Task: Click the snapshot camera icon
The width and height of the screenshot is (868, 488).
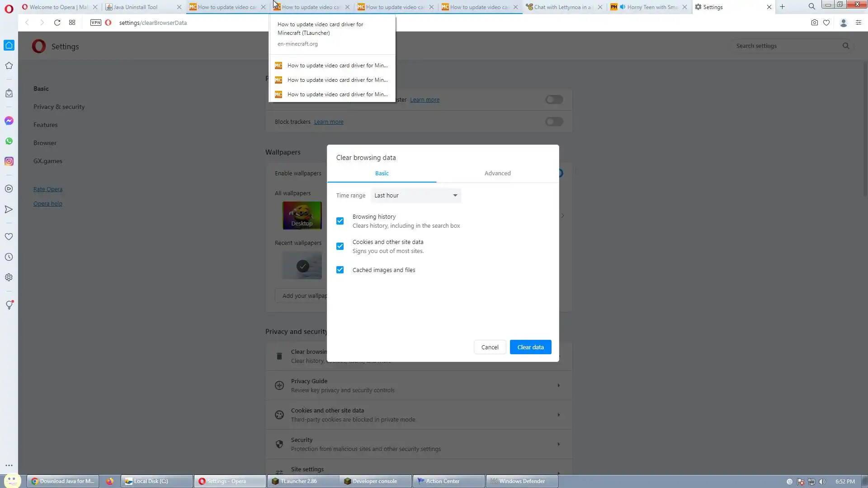Action: point(814,23)
